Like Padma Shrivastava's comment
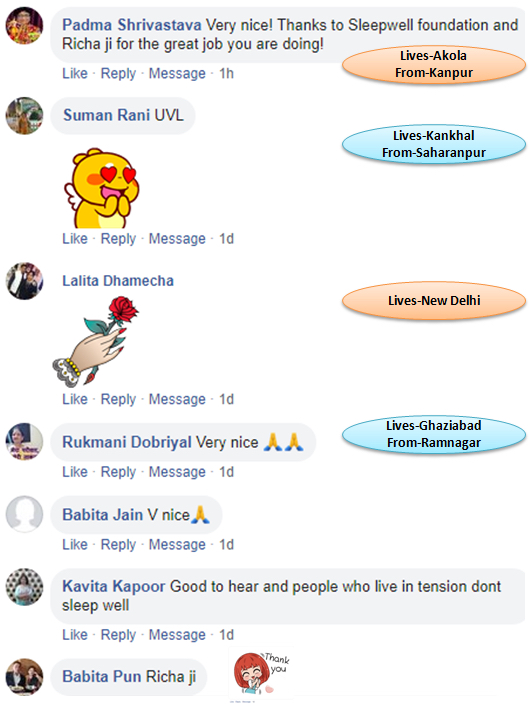The height and width of the screenshot is (704, 532). pyautogui.click(x=75, y=73)
